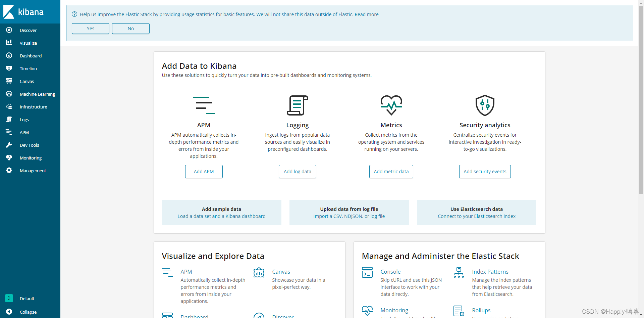Click the Index Patterns hierarchy icon
644x318 pixels.
click(x=459, y=272)
